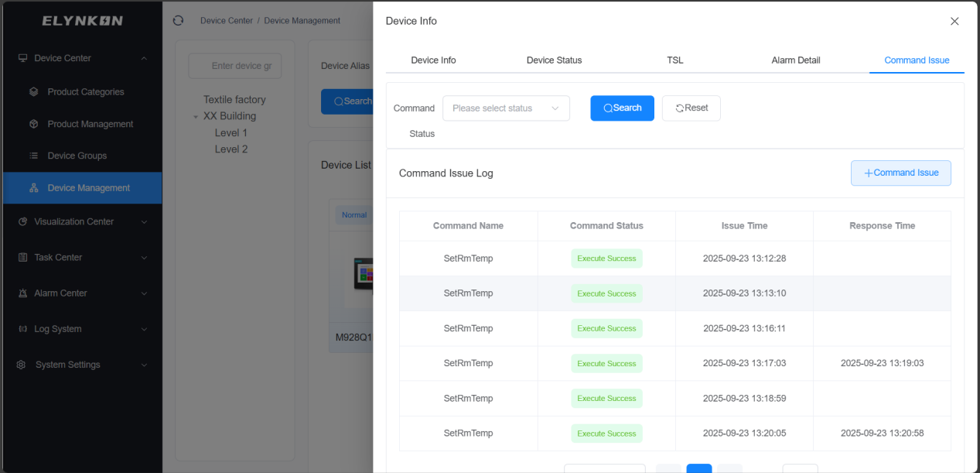Open the Command Status select dropdown

[506, 108]
